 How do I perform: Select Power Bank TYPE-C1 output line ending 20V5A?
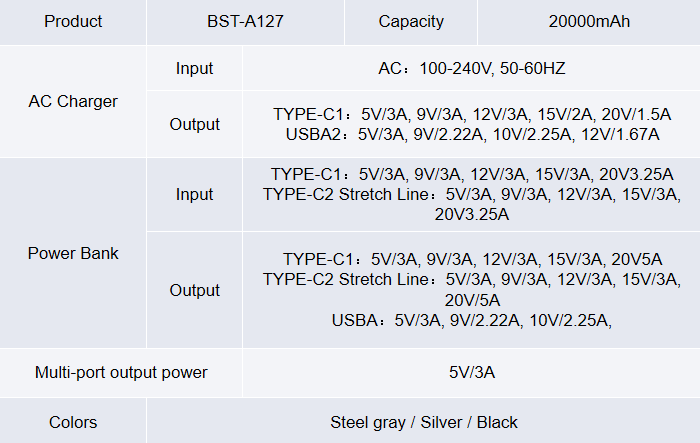[x=472, y=259]
